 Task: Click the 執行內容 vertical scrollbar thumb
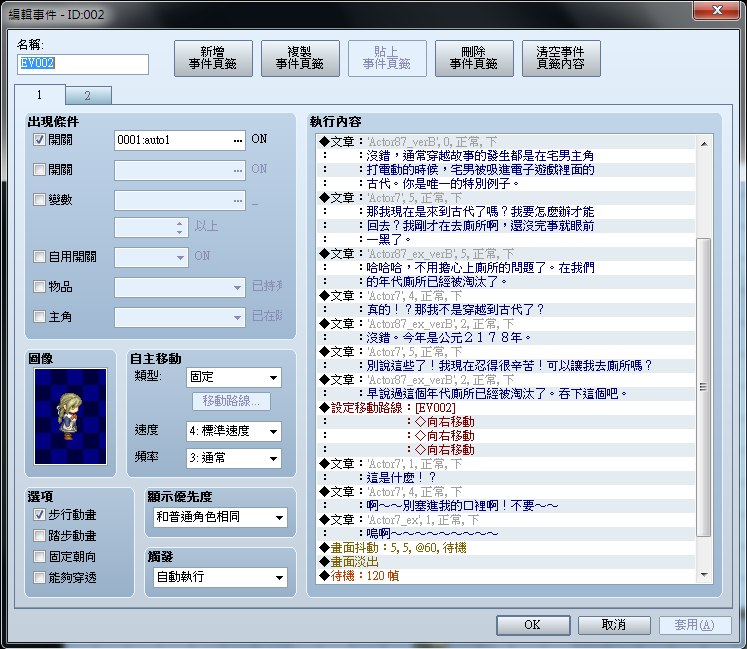[704, 387]
